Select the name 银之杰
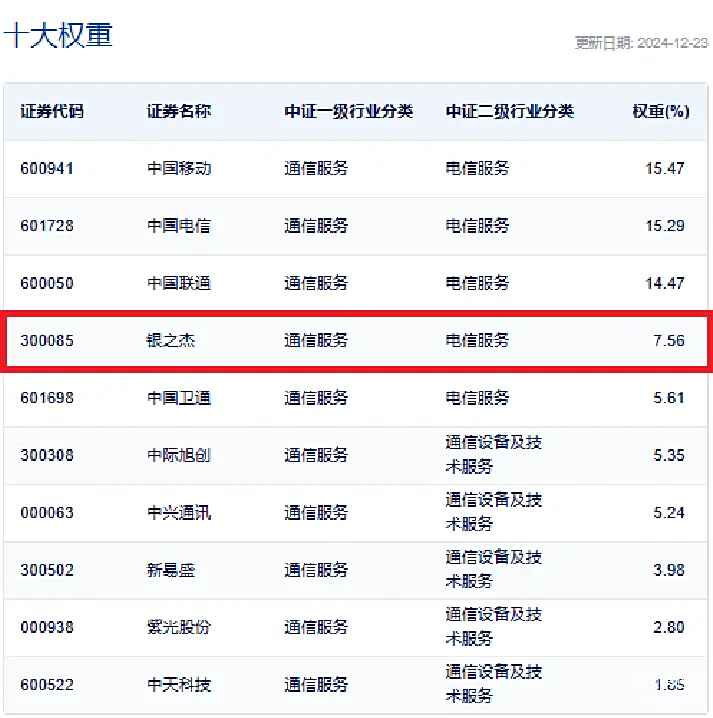 (171, 341)
